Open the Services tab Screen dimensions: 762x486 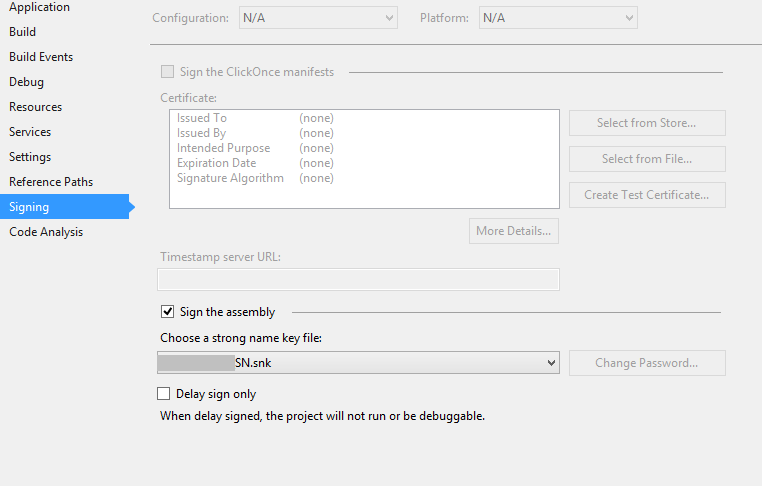(30, 132)
